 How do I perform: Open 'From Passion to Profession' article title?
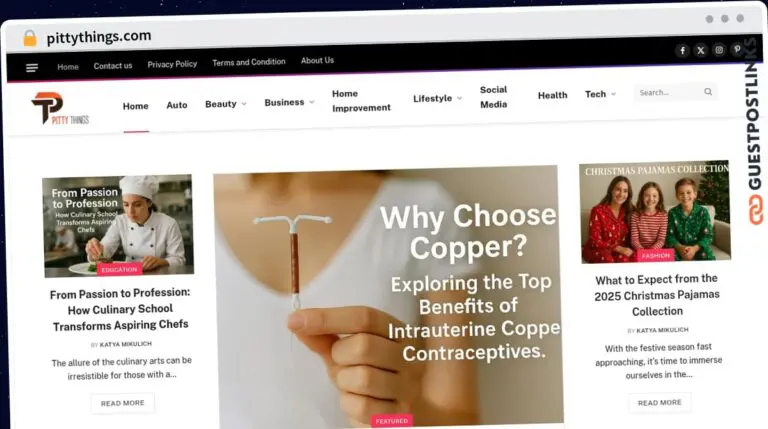(120, 309)
